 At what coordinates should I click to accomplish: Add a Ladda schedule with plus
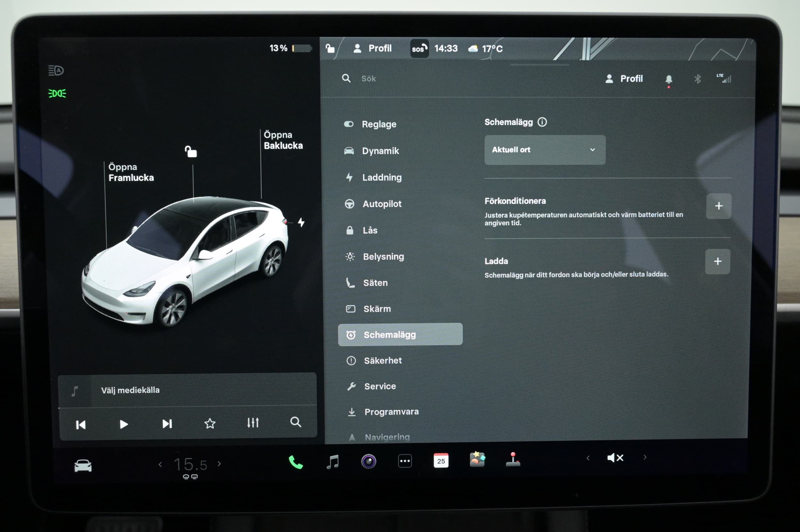coord(717,261)
